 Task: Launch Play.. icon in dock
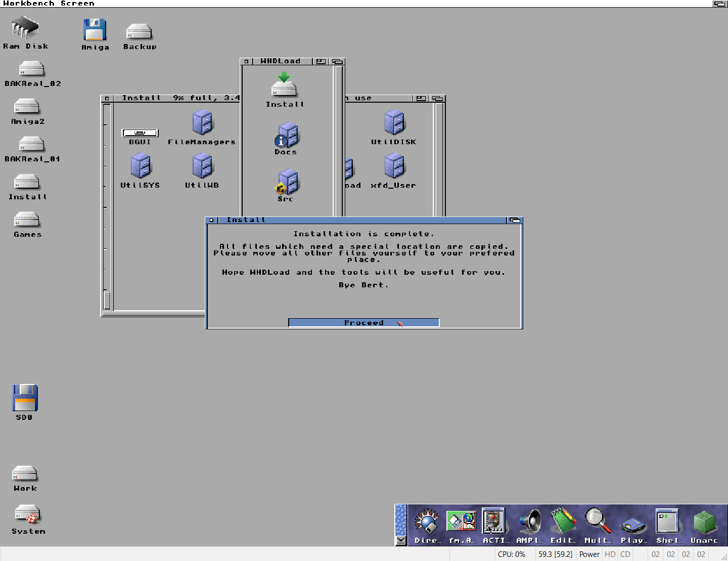click(x=633, y=529)
